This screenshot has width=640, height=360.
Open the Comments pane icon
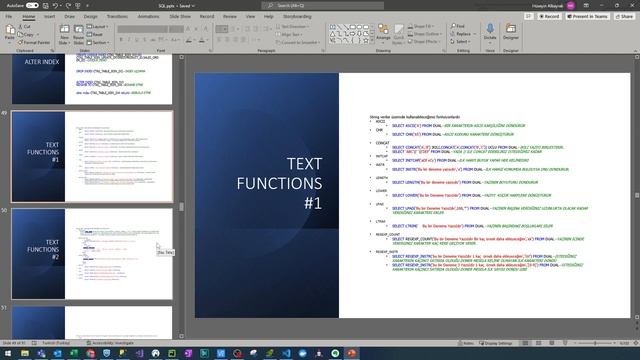529,16
